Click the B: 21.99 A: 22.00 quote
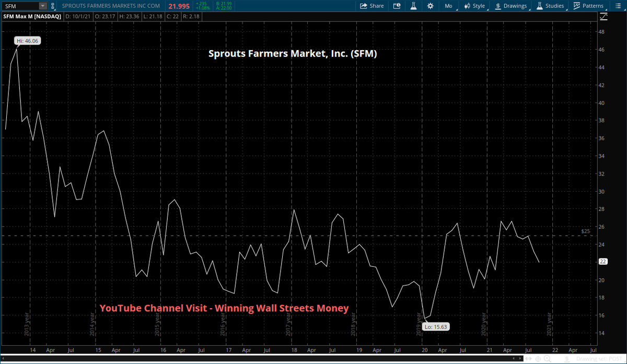The image size is (627, 364). [224, 6]
